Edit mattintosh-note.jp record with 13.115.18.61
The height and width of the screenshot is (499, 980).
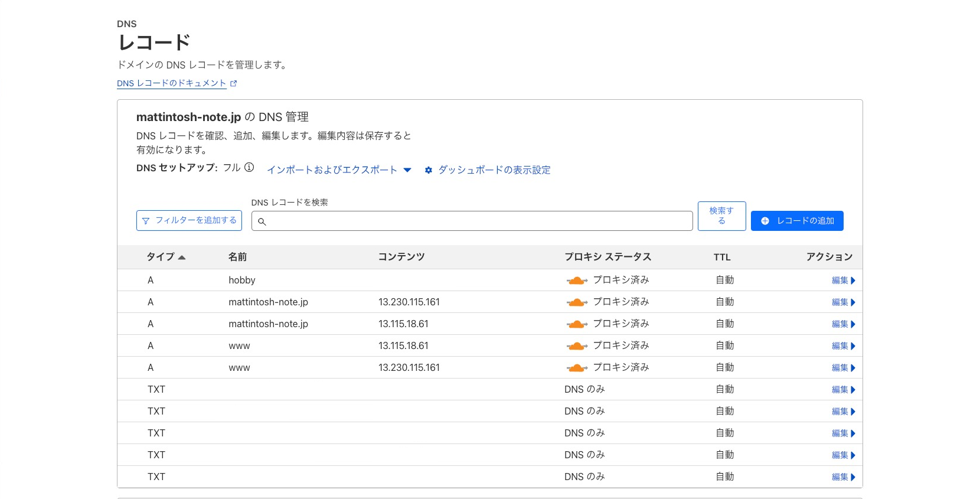[843, 324]
